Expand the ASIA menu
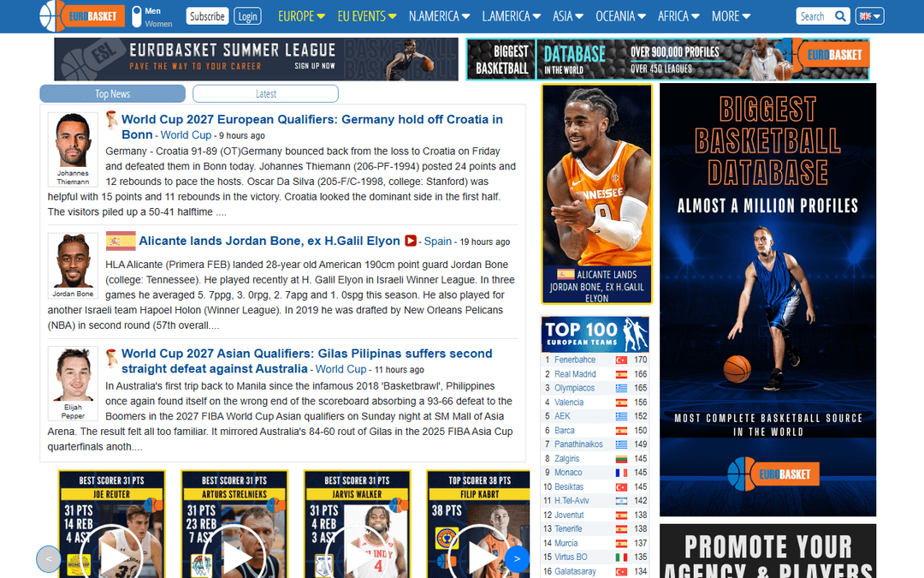 [x=567, y=16]
